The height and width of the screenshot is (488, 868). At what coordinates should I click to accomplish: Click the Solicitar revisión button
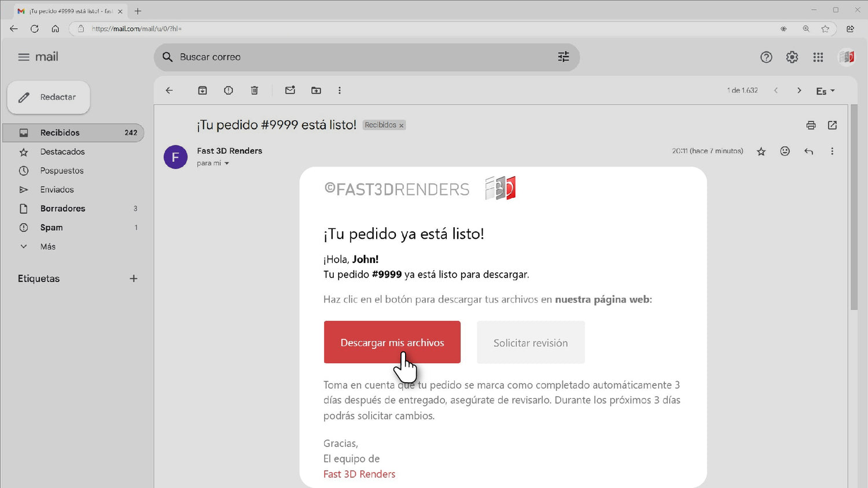tap(530, 342)
